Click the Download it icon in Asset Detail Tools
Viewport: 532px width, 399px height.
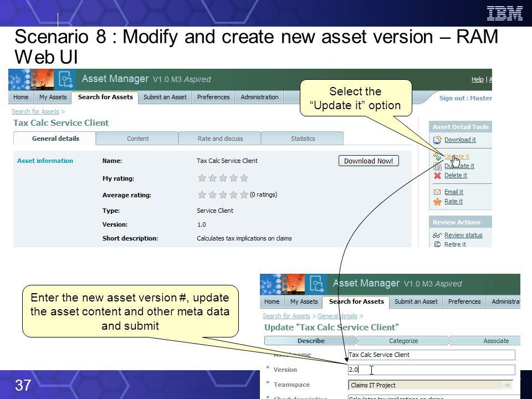pyautogui.click(x=437, y=140)
